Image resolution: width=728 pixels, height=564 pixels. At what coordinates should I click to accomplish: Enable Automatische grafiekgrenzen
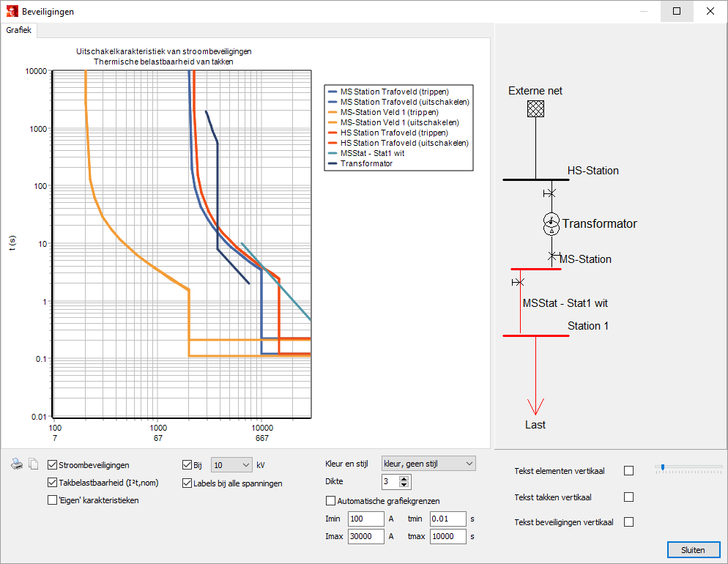click(x=330, y=501)
